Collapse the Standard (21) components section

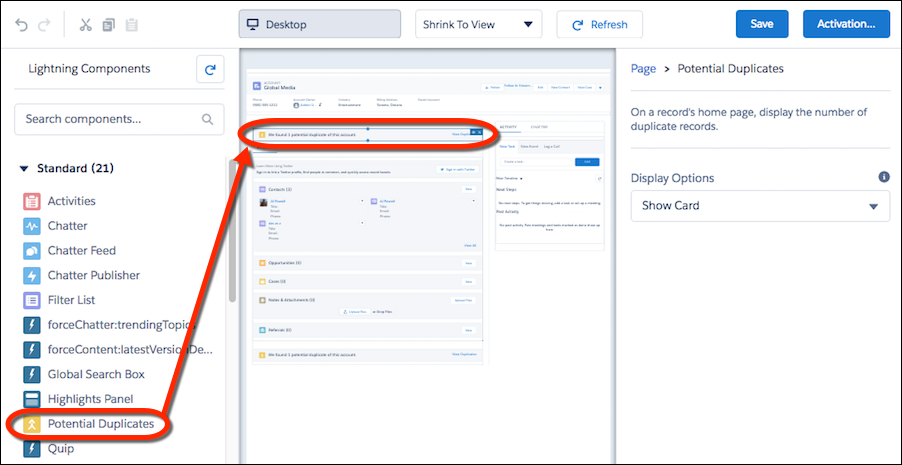(x=24, y=169)
